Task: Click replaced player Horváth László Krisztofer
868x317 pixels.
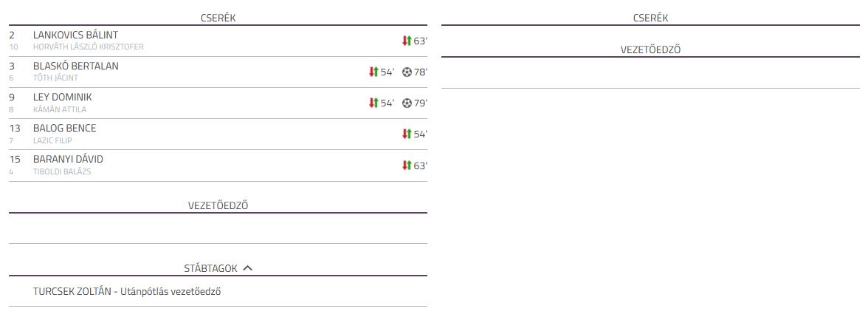Action: pos(88,47)
